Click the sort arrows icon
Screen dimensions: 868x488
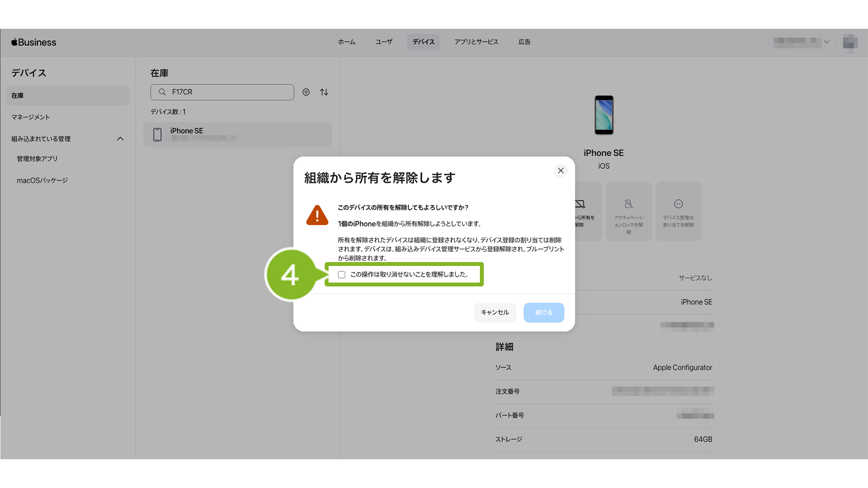(324, 92)
